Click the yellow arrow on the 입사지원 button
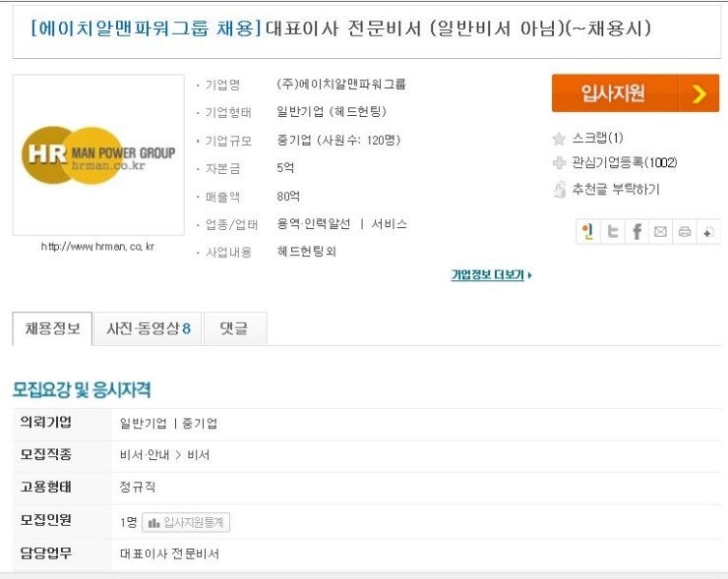 click(x=699, y=93)
